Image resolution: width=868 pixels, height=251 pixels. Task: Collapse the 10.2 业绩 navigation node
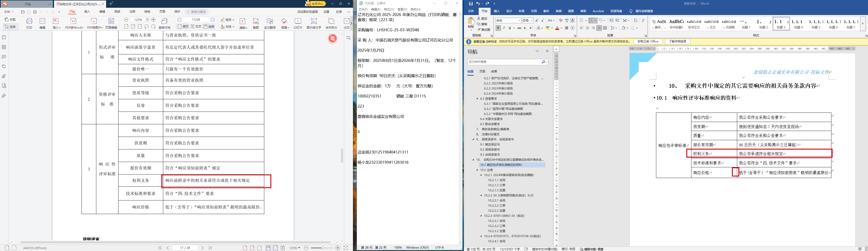click(x=477, y=170)
